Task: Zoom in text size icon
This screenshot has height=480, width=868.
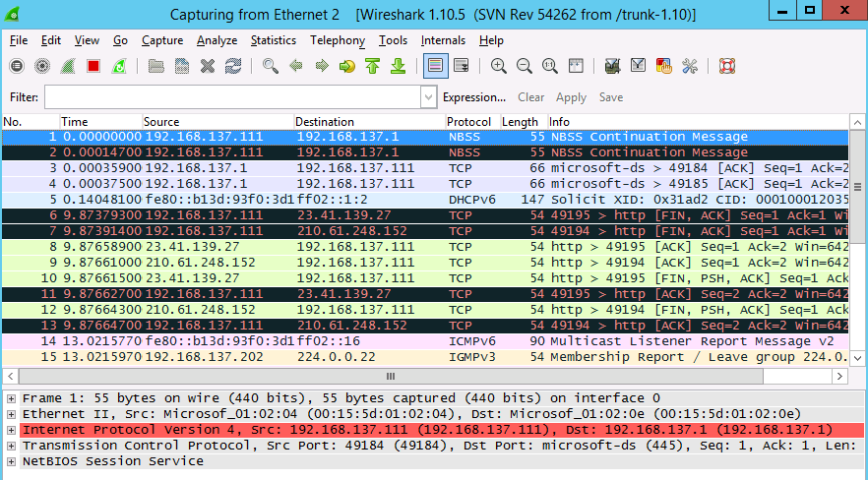Action: [x=498, y=66]
